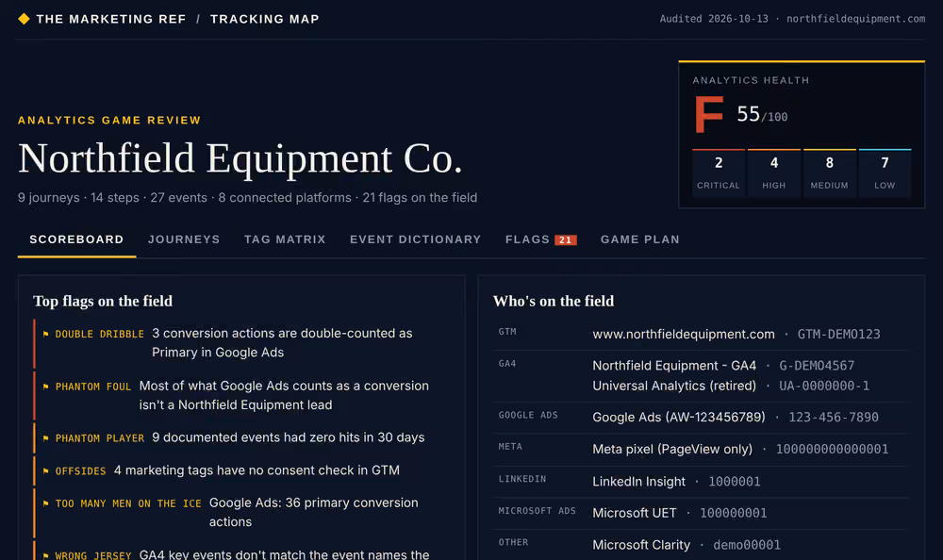This screenshot has height=560, width=943.
Task: Select the Critical severity count tile
Action: 718,173
